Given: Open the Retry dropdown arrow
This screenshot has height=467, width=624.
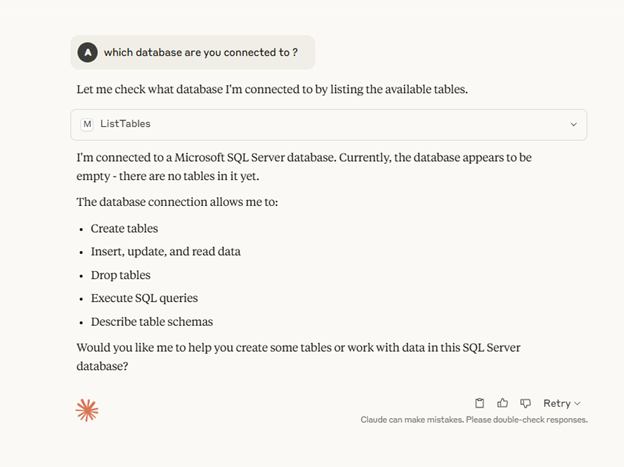Looking at the screenshot, I should coord(577,404).
